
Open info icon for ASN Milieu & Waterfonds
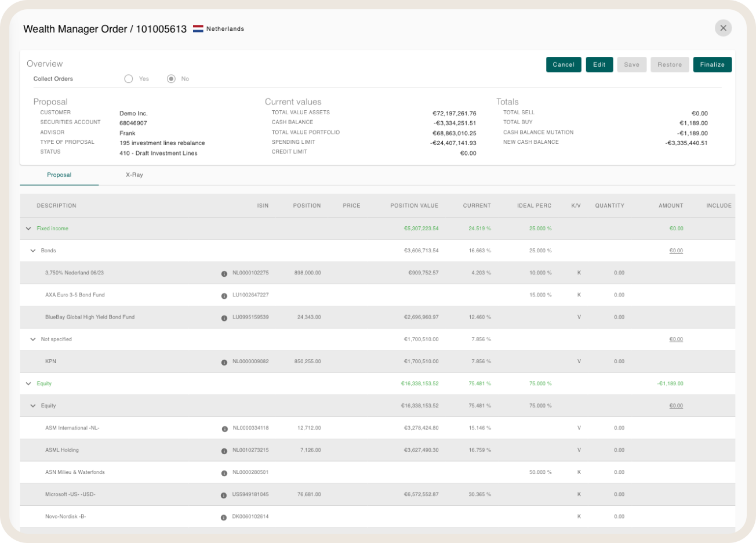point(224,473)
